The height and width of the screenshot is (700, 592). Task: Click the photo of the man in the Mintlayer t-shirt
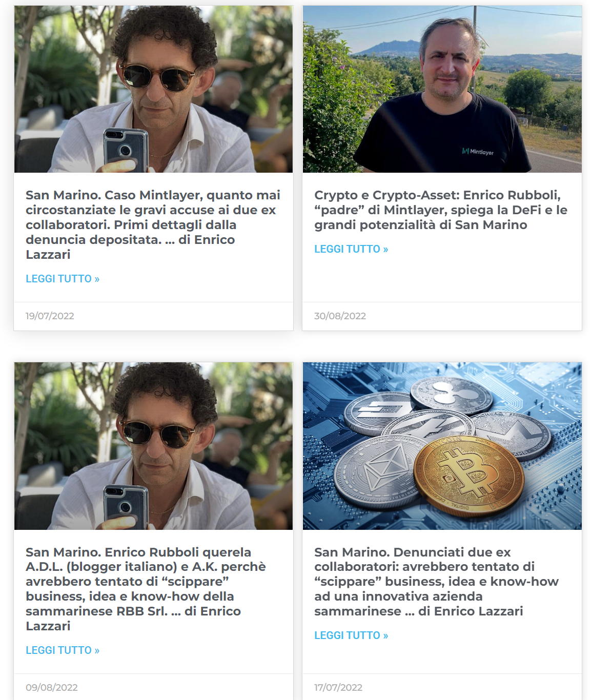pos(442,89)
